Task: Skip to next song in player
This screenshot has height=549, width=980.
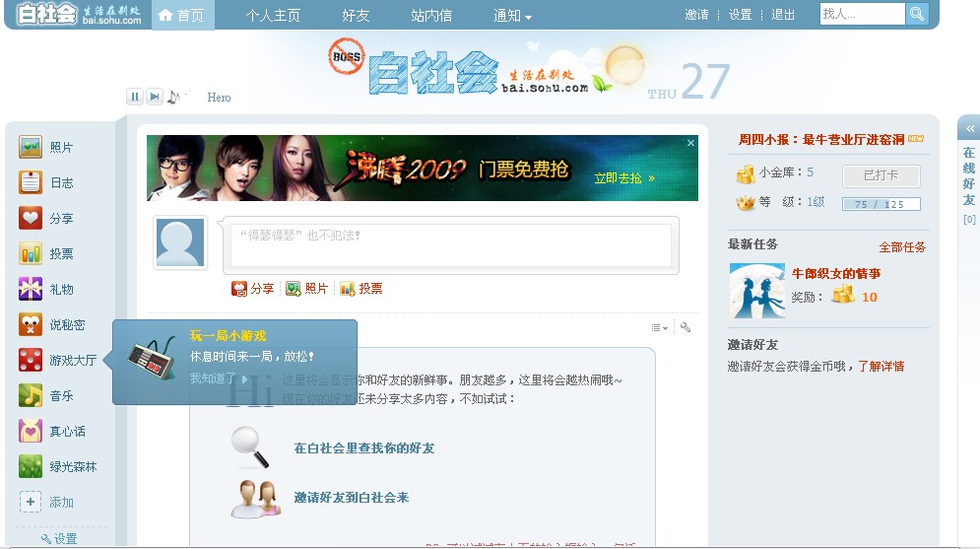Action: tap(155, 97)
